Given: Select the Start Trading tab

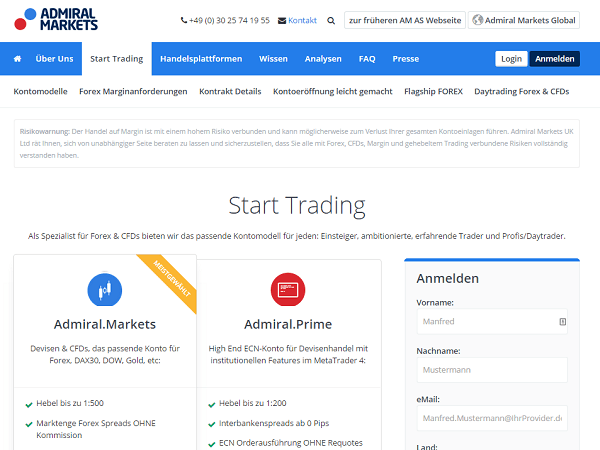Looking at the screenshot, I should [117, 59].
